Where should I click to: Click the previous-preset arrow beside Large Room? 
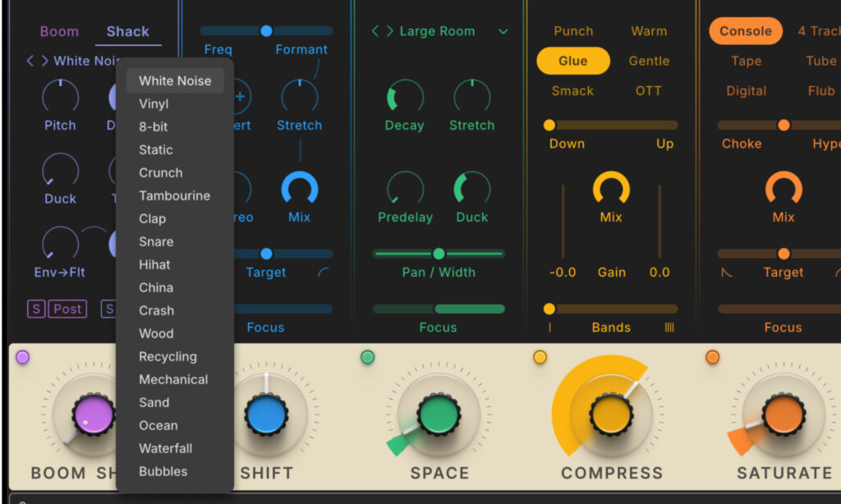click(x=374, y=31)
